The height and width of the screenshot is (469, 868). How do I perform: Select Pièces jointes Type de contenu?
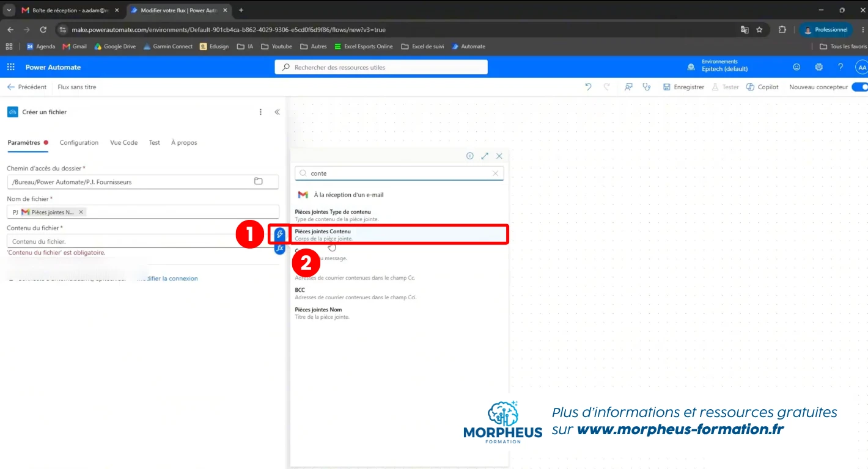click(x=400, y=216)
